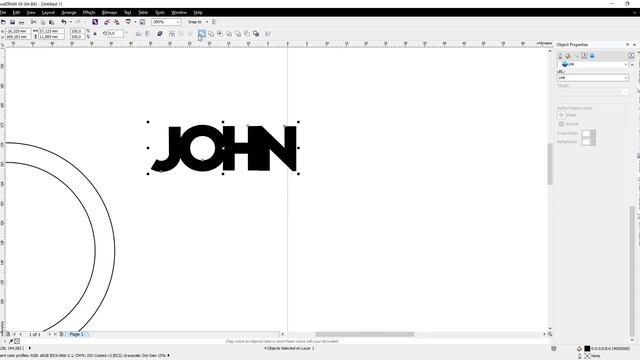Click the object height field
Screen dimensions: 640x360
pos(51,37)
